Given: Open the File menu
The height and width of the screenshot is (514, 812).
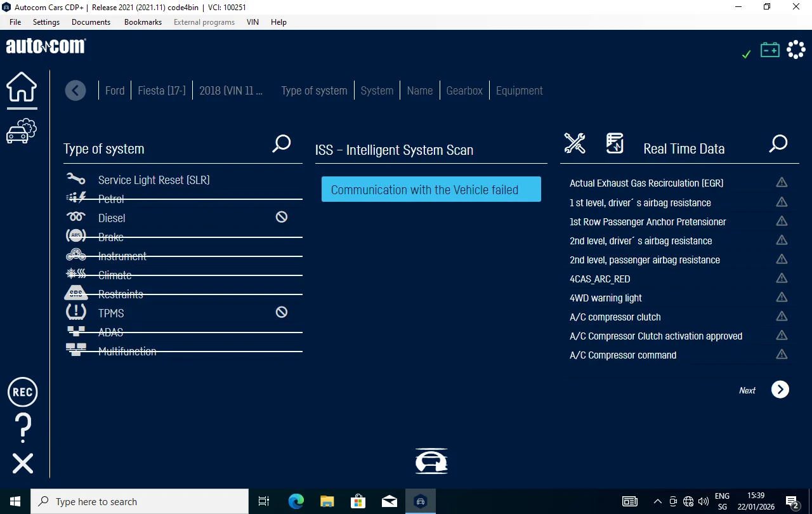Looking at the screenshot, I should [x=15, y=22].
